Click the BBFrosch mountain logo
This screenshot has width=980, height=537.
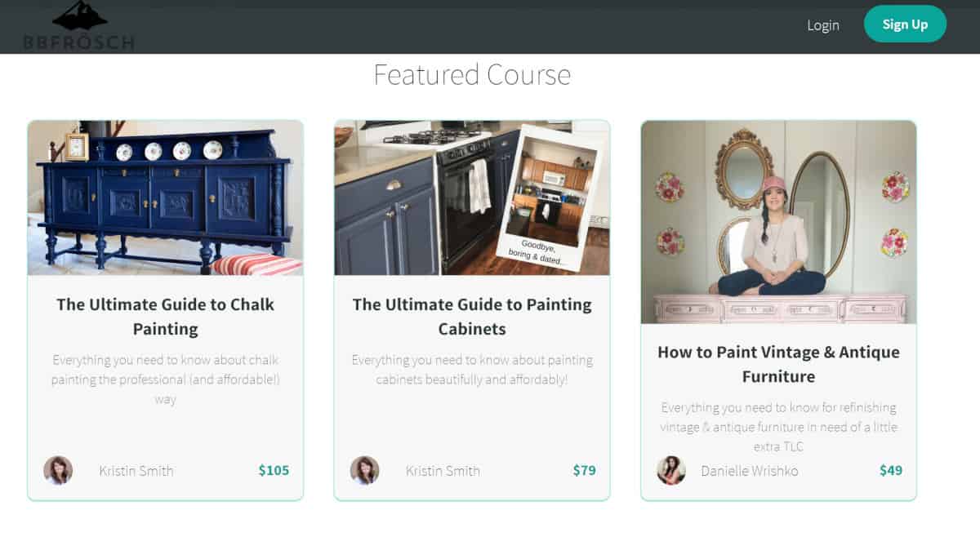click(x=79, y=25)
